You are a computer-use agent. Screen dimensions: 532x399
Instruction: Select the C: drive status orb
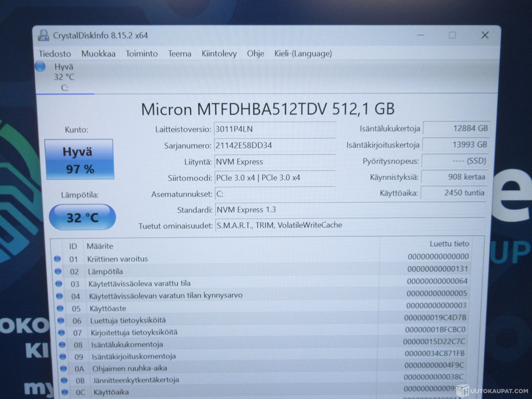pyautogui.click(x=40, y=66)
